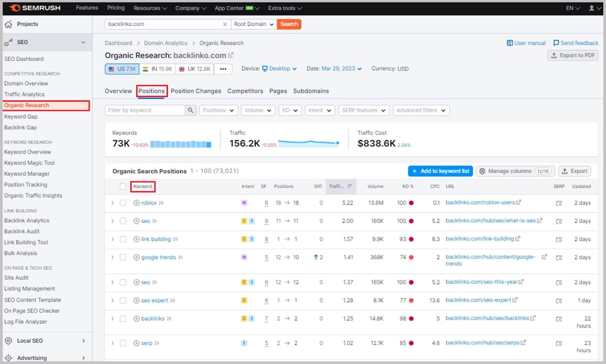Open external link icon beside backlinko.com title
Viewport: 606px width, 364px height.
(x=231, y=55)
